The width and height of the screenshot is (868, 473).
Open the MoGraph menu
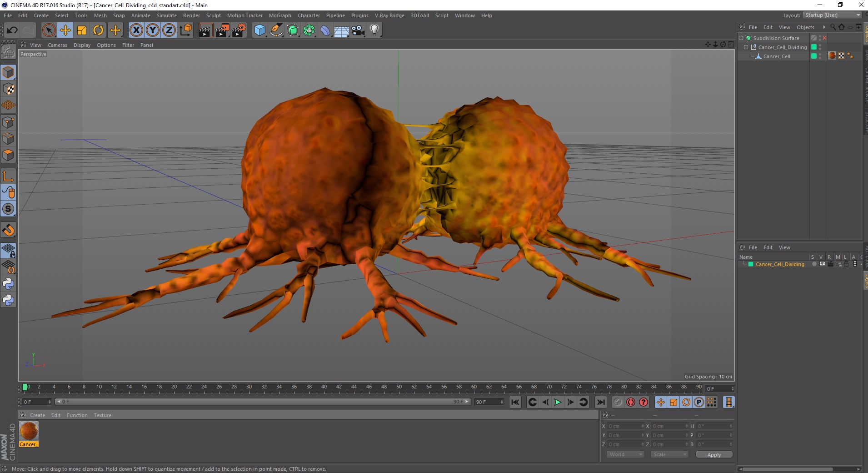(280, 15)
